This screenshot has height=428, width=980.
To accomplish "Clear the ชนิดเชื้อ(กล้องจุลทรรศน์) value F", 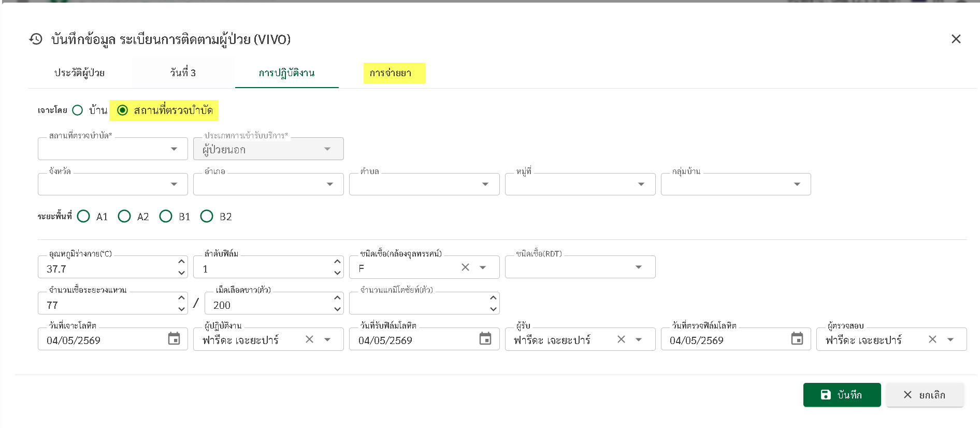I will [465, 267].
